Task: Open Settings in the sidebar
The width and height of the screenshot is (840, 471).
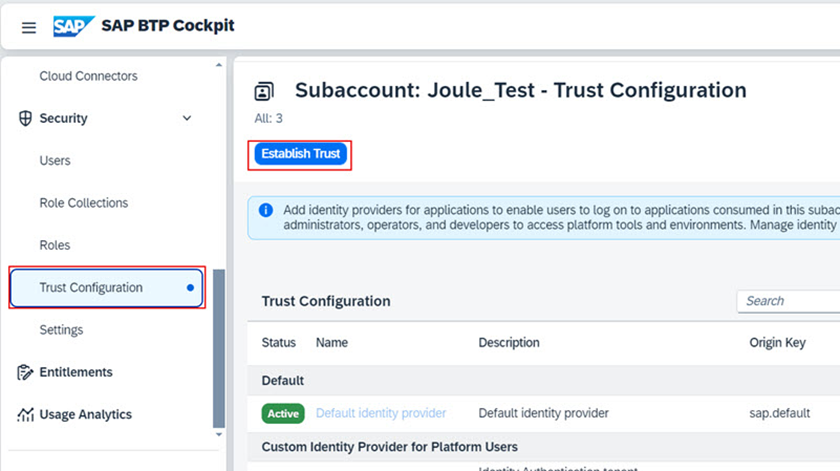Action: click(61, 330)
